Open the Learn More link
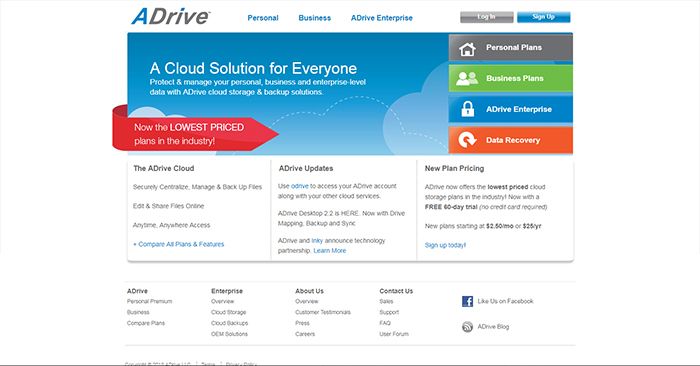The width and height of the screenshot is (700, 366). point(329,251)
